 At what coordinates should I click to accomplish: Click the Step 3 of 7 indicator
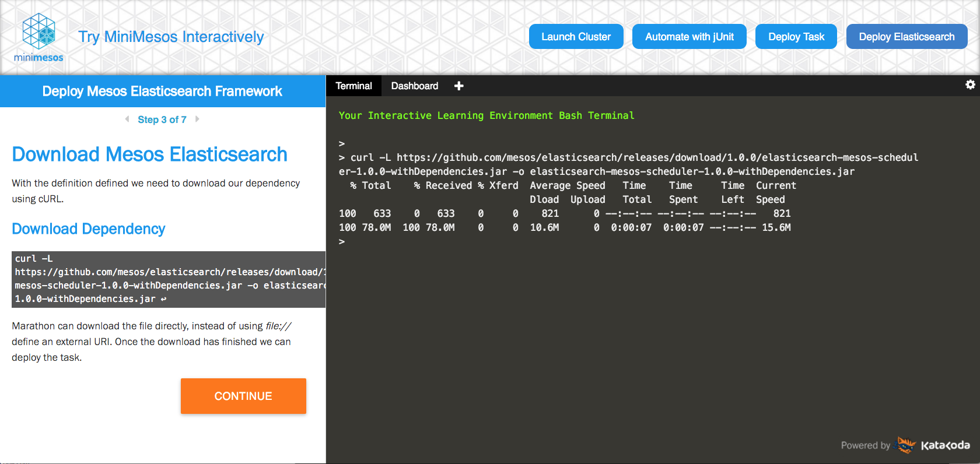click(x=162, y=119)
